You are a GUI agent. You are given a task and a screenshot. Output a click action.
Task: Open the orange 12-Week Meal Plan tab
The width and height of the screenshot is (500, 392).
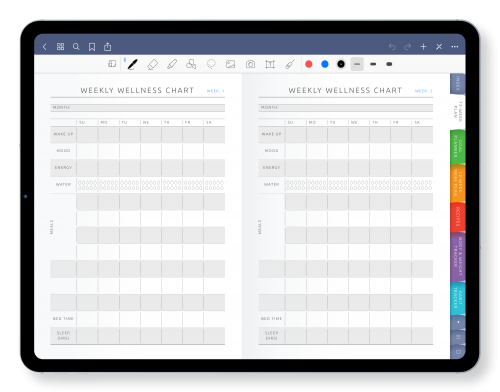tap(457, 183)
